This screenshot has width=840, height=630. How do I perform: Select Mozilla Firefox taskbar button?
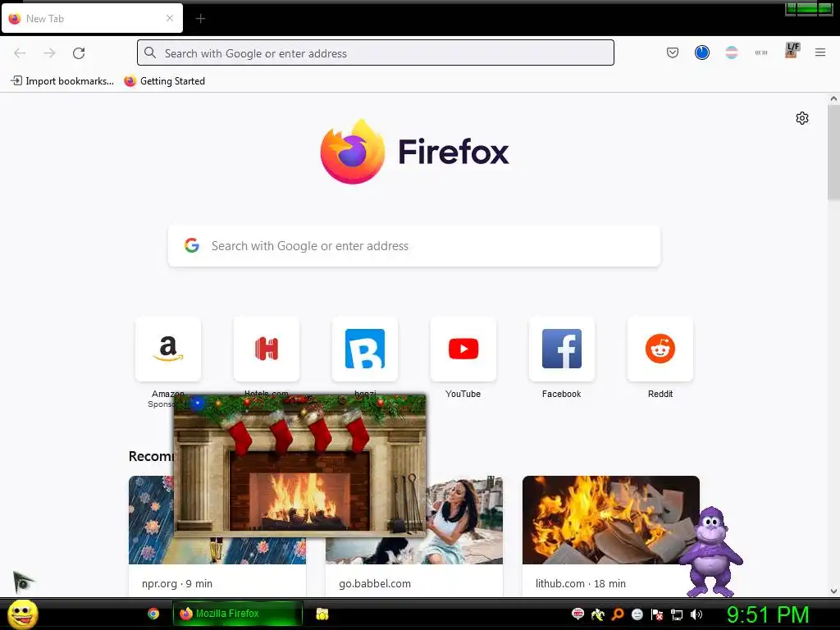point(237,614)
